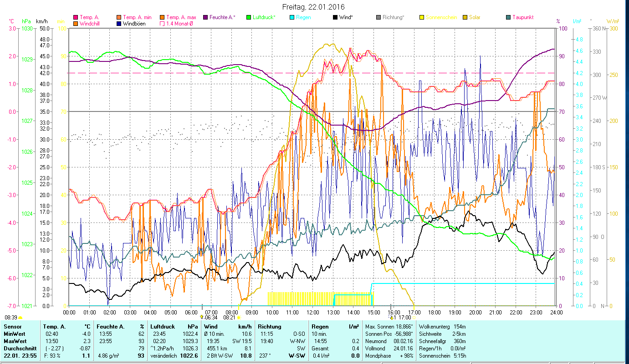The image size is (629, 364).
Task: Click the Temp. A. min legend swatch
Action: [118, 17]
